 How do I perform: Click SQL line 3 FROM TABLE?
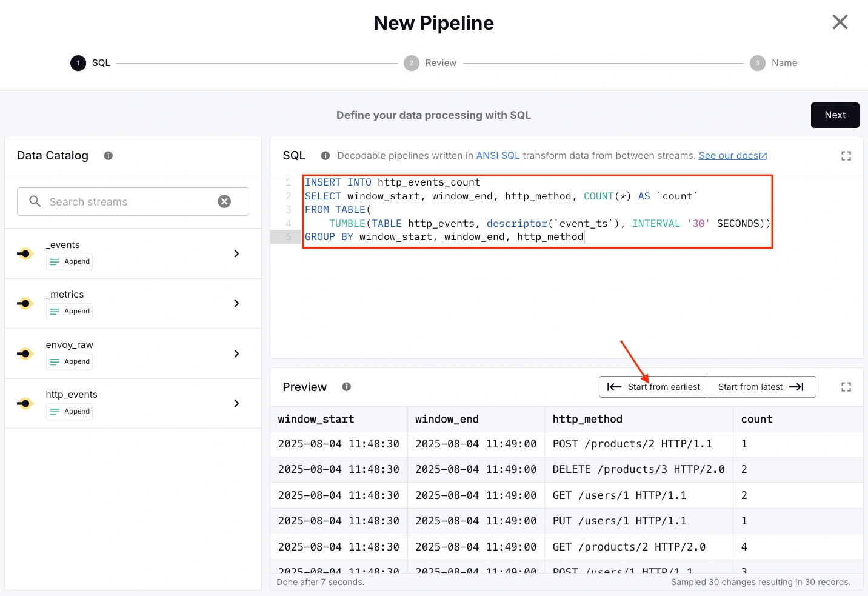click(x=338, y=210)
